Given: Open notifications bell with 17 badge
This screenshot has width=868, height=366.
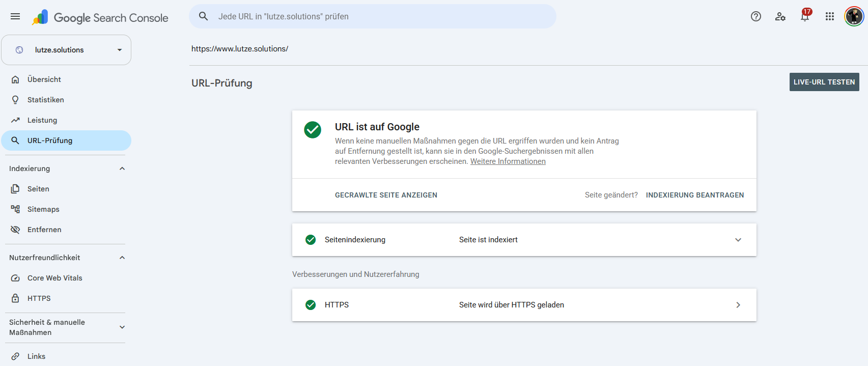Looking at the screenshot, I should (805, 16).
